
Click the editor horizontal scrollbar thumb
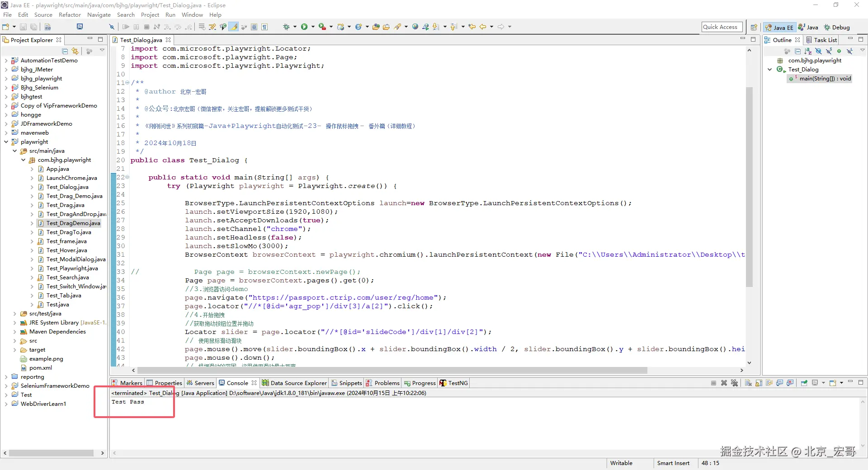coord(392,370)
